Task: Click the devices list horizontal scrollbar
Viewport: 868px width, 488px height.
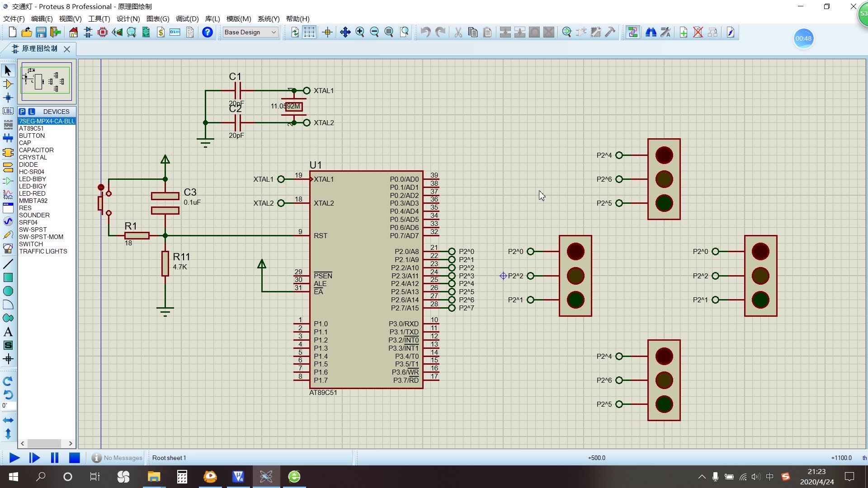Action: (46, 443)
